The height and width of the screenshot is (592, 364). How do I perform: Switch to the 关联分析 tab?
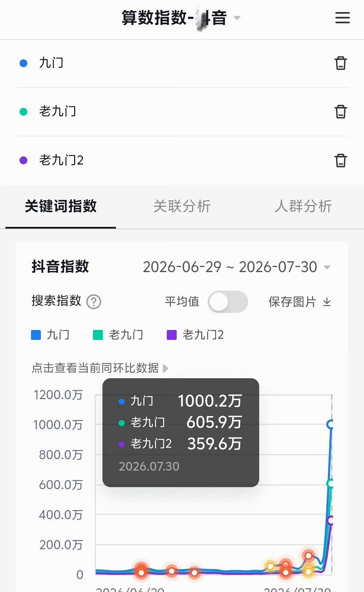(182, 206)
